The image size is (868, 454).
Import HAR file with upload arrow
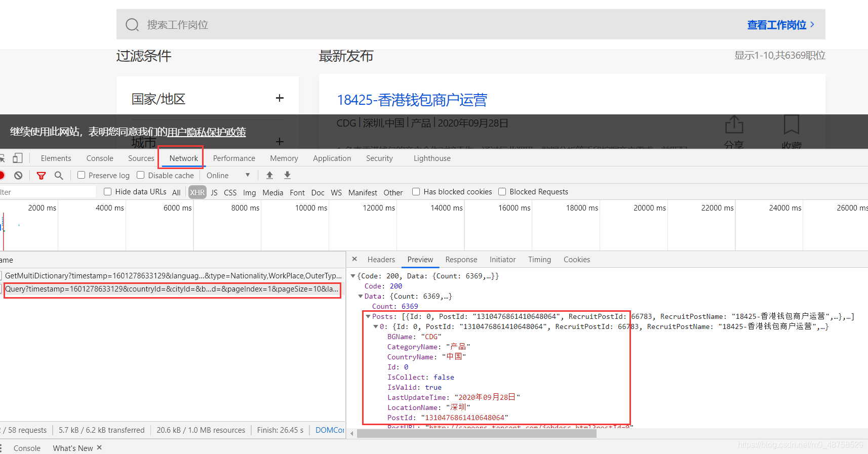[x=269, y=175]
